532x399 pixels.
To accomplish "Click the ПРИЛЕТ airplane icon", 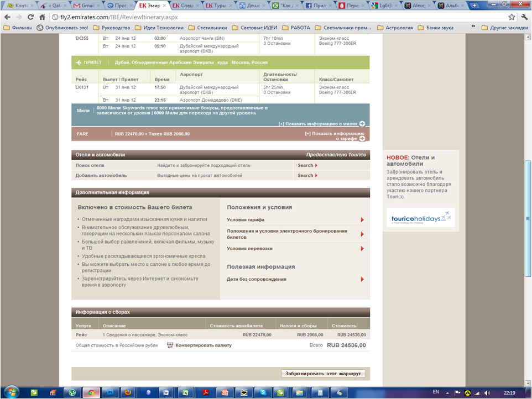I will click(79, 62).
